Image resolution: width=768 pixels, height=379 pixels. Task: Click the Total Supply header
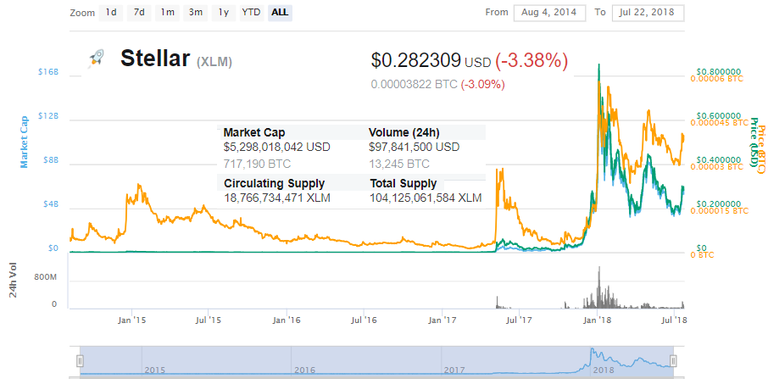pos(403,184)
